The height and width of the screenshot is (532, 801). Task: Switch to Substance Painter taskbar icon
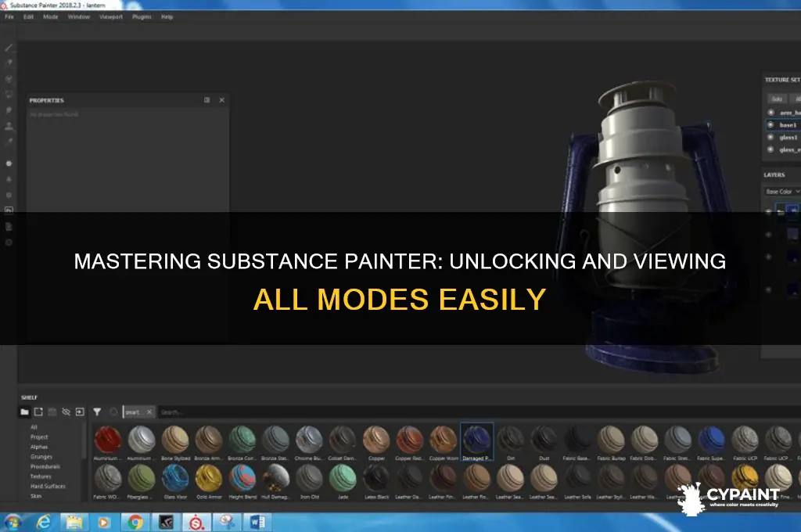[x=196, y=523]
